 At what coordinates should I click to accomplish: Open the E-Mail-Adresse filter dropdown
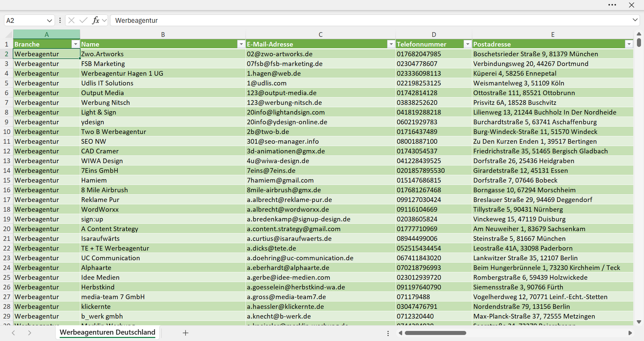coord(391,44)
